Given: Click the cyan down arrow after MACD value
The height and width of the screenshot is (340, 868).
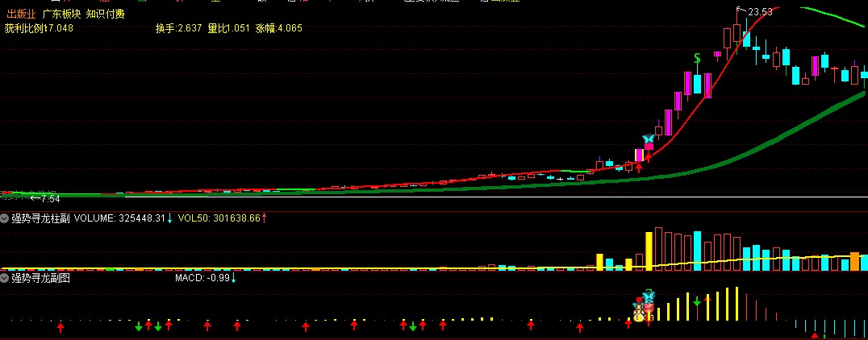Looking at the screenshot, I should click(x=233, y=277).
